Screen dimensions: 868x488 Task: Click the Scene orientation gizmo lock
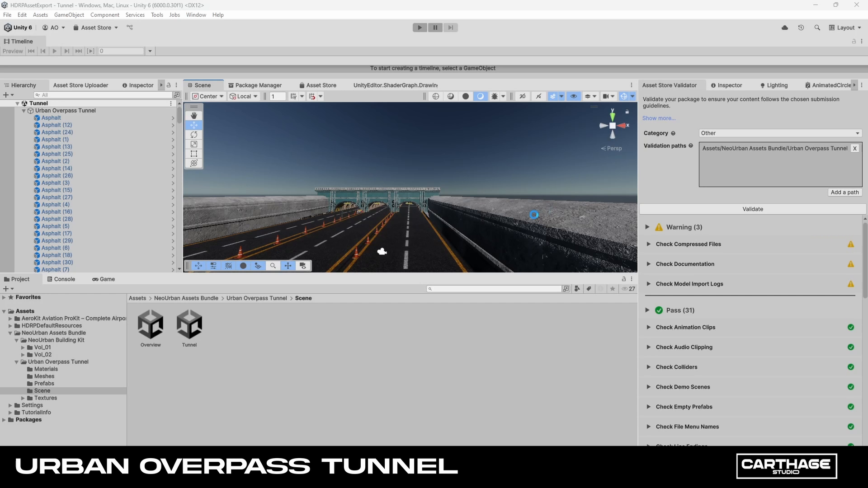(x=627, y=112)
